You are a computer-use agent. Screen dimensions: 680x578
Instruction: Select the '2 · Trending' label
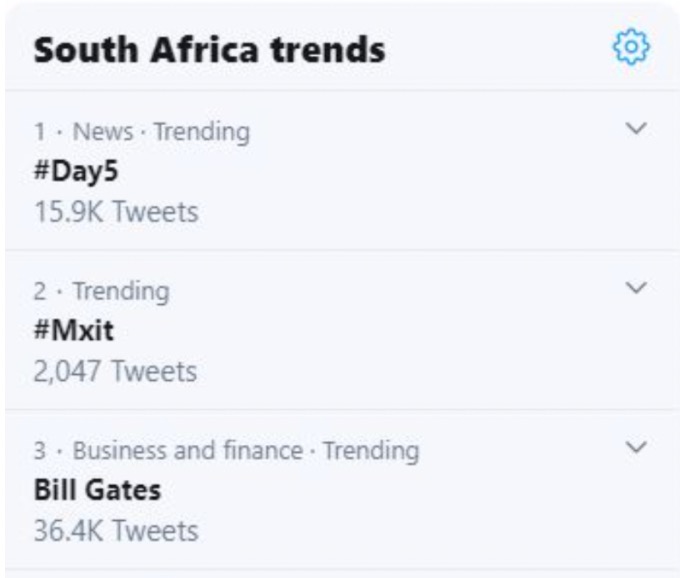[101, 291]
